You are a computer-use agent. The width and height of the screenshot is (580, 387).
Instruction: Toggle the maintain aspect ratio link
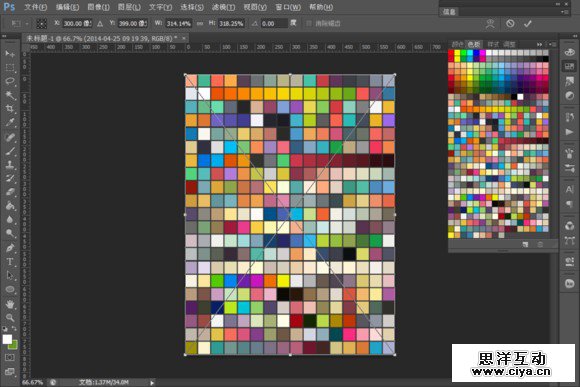tap(200, 24)
